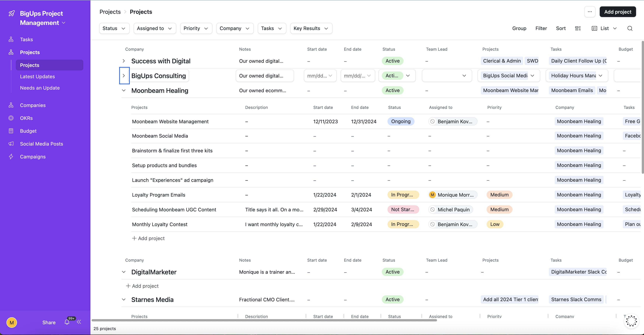Click the Companies sidebar icon

(x=11, y=105)
